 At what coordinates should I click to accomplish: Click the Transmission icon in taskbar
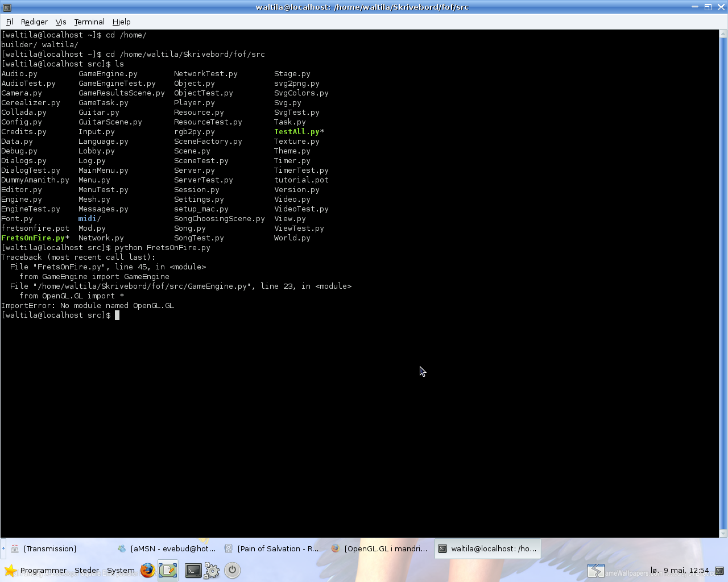[15, 548]
